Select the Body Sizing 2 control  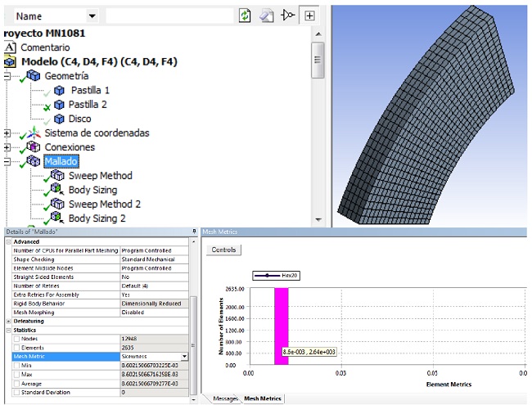[x=97, y=218]
